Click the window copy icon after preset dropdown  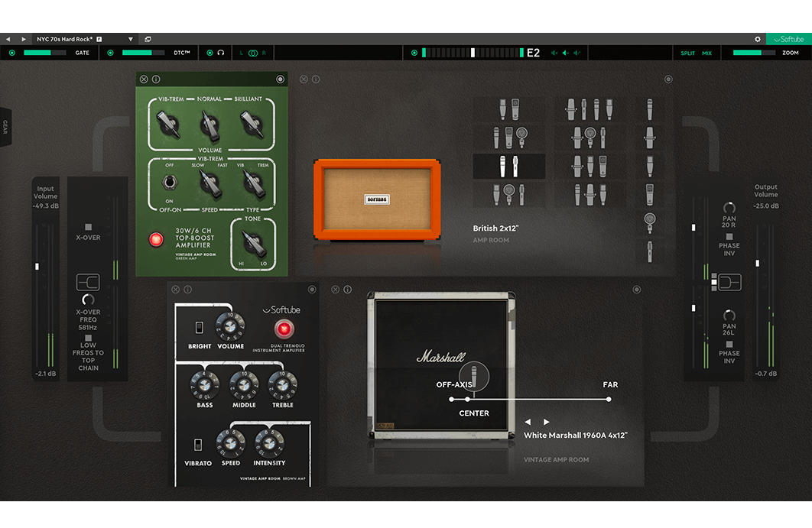pyautogui.click(x=148, y=39)
